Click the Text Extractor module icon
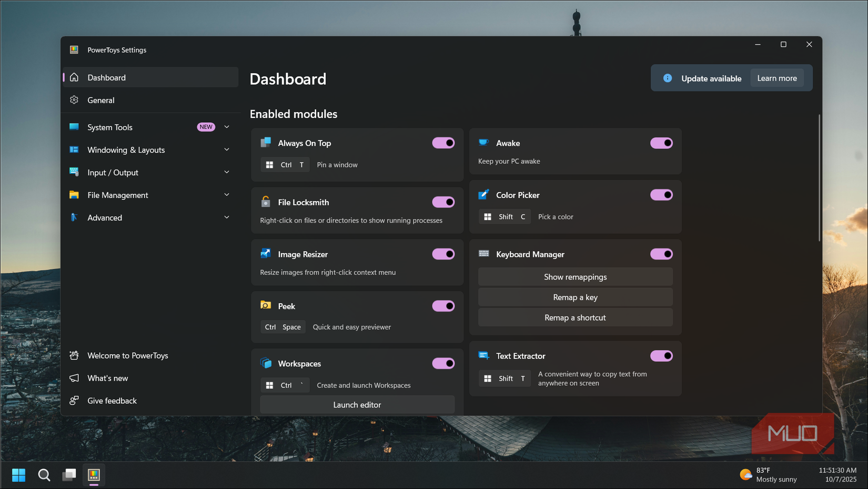868x489 pixels. 483,356
